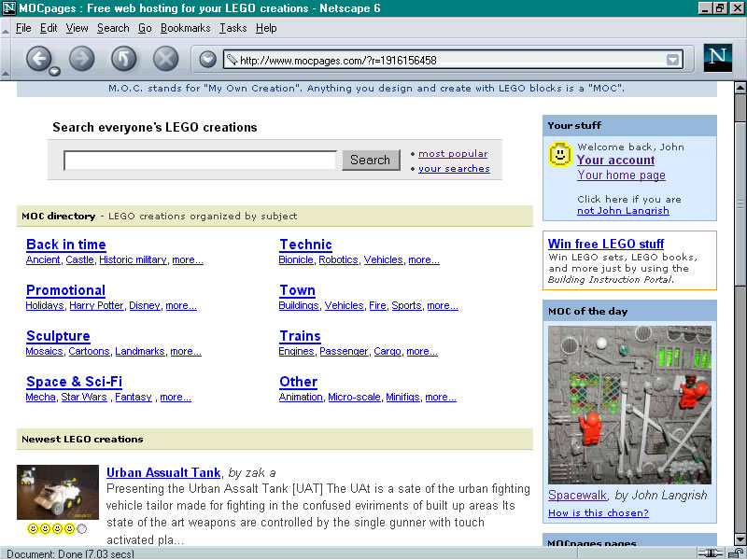747x560 pixels.
Task: Click the vertical scrollbar down arrow
Action: [x=740, y=539]
